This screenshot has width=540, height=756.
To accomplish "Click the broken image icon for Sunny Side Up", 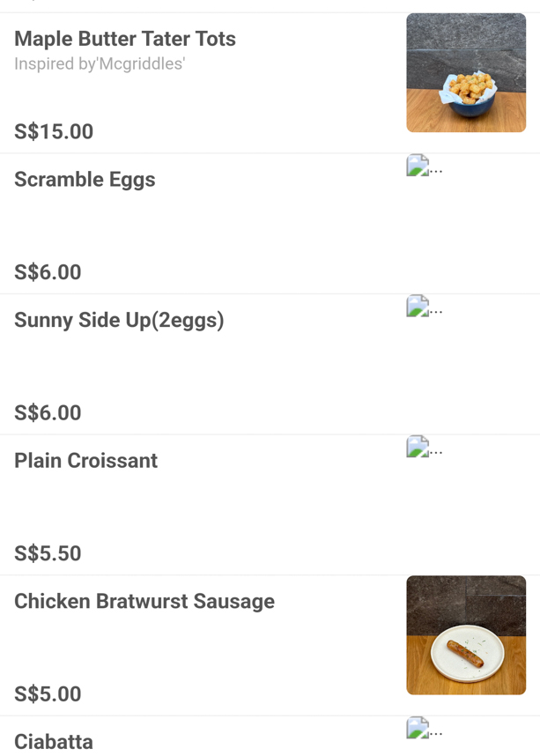I will (x=418, y=307).
